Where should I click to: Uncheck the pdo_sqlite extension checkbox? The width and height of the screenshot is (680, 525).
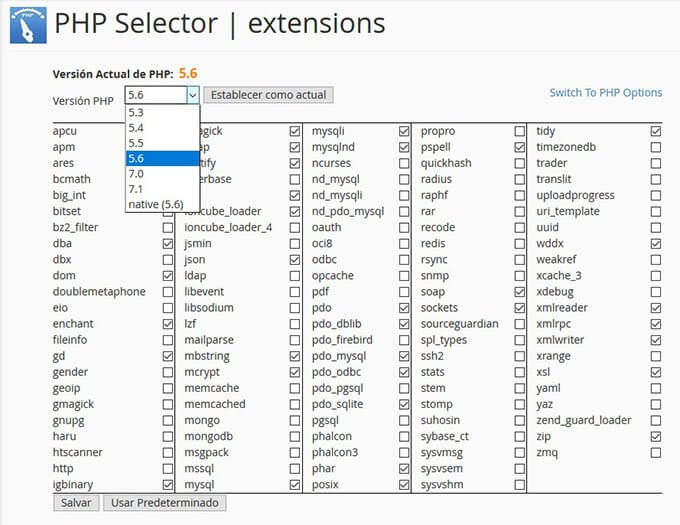click(x=404, y=404)
